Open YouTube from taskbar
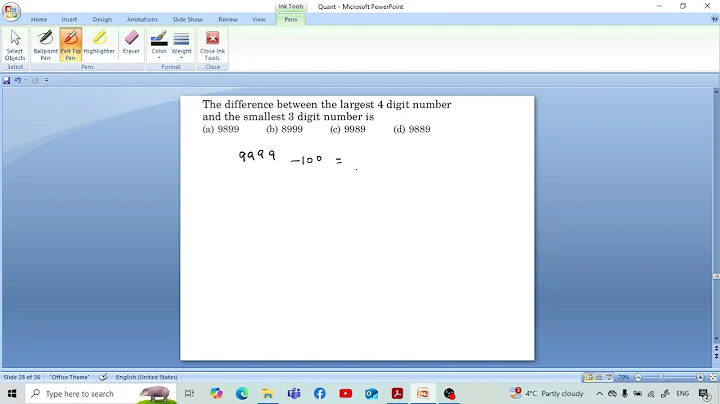This screenshot has height=404, width=720. (345, 393)
